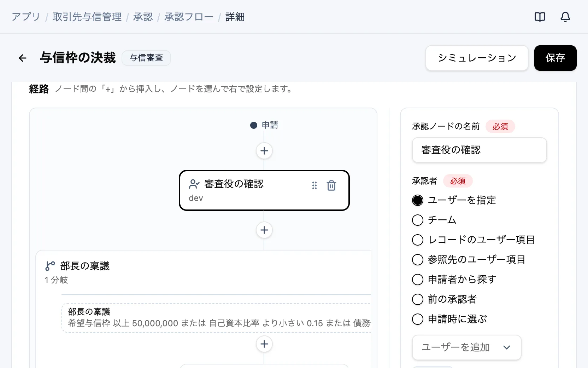Screen dimensions: 588x368
Task: Click the 1 分岐 label
Action: point(56,280)
